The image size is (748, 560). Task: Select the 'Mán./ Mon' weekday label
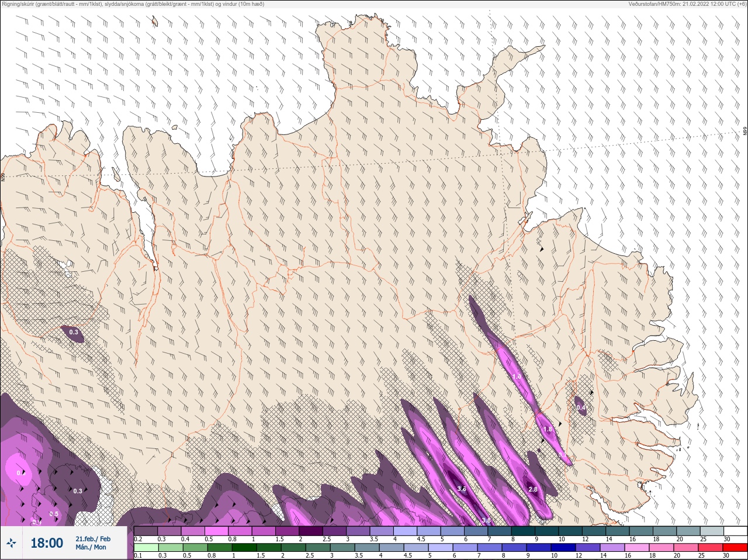91,547
